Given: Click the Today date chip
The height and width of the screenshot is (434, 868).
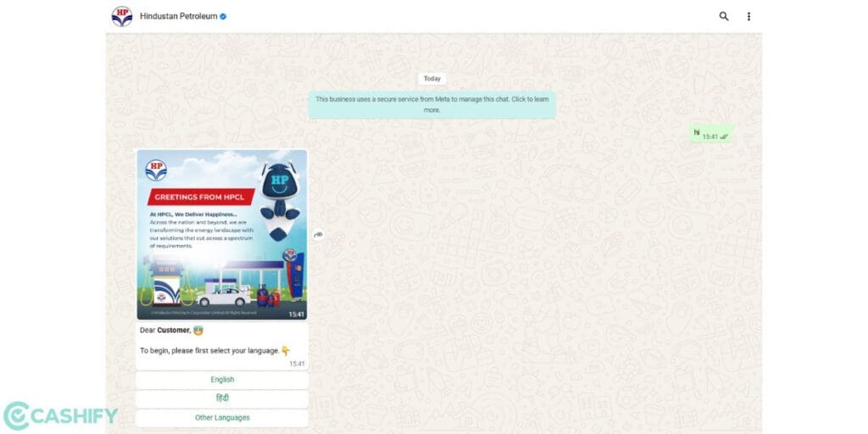Looking at the screenshot, I should click(x=431, y=79).
